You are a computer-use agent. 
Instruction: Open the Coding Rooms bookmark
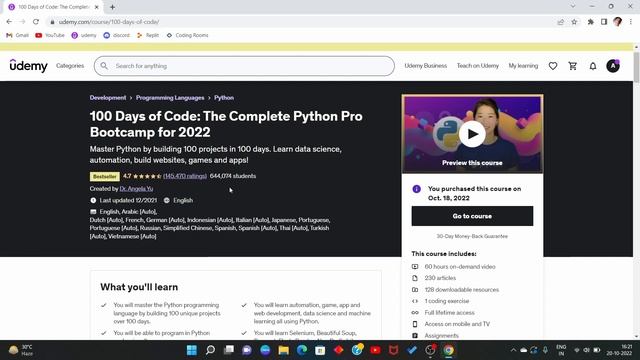(187, 36)
